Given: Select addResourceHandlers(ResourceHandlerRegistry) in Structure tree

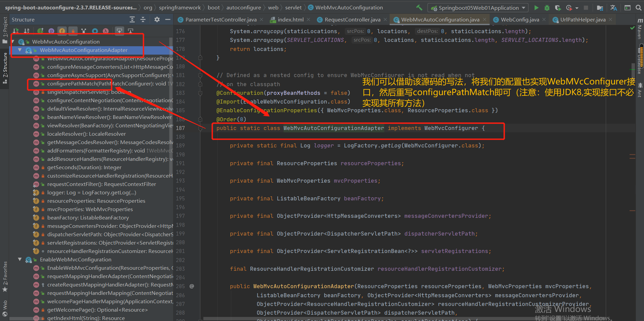Looking at the screenshot, I should [103, 159].
